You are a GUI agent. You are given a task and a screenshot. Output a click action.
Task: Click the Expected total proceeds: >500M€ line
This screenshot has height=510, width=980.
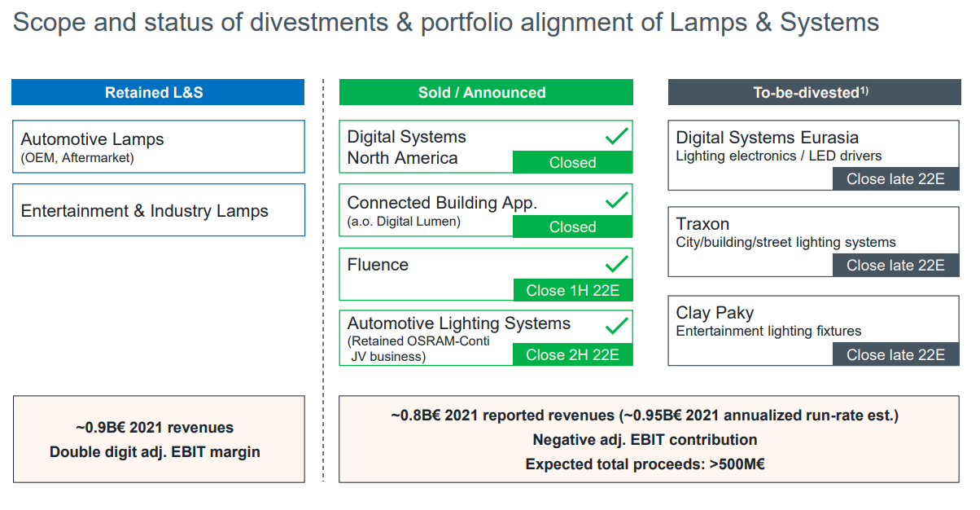point(645,464)
